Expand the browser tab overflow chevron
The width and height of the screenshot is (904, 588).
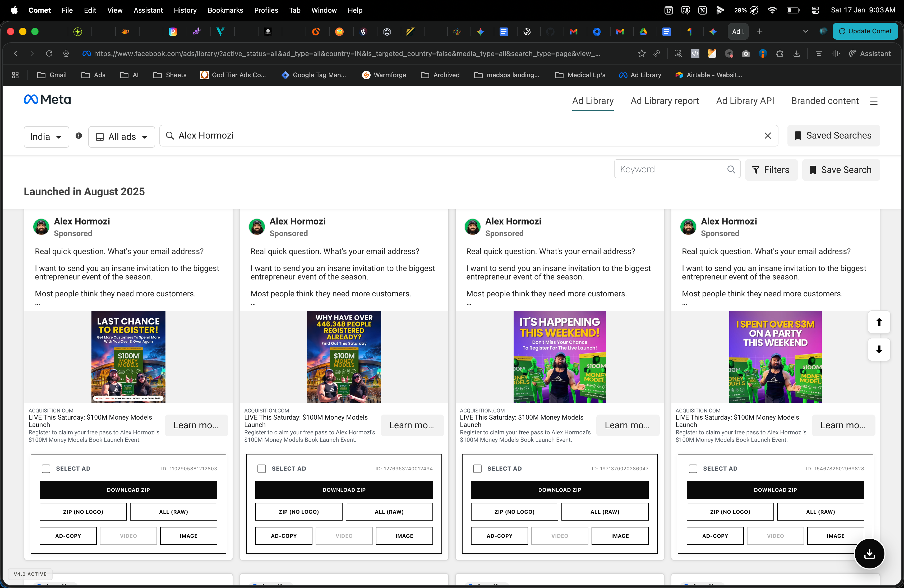(805, 31)
